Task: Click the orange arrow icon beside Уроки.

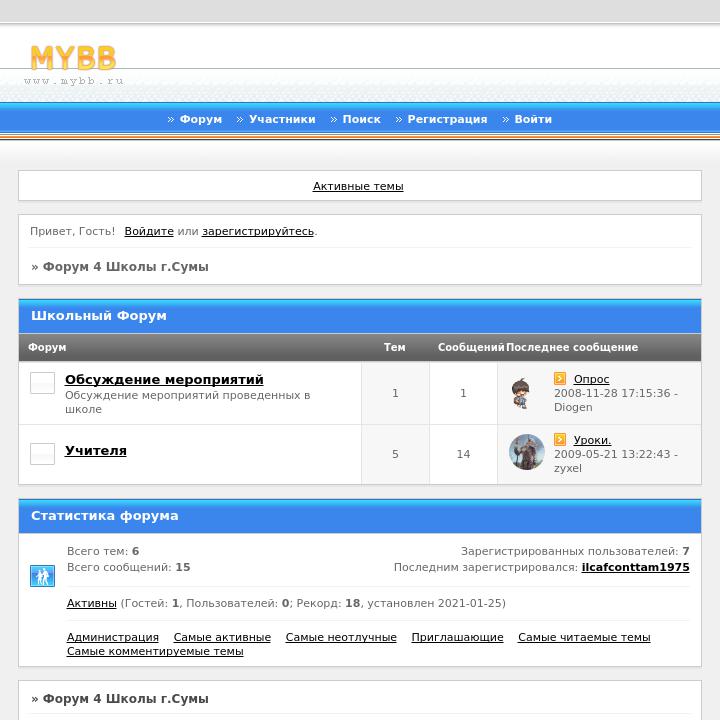Action: point(560,439)
